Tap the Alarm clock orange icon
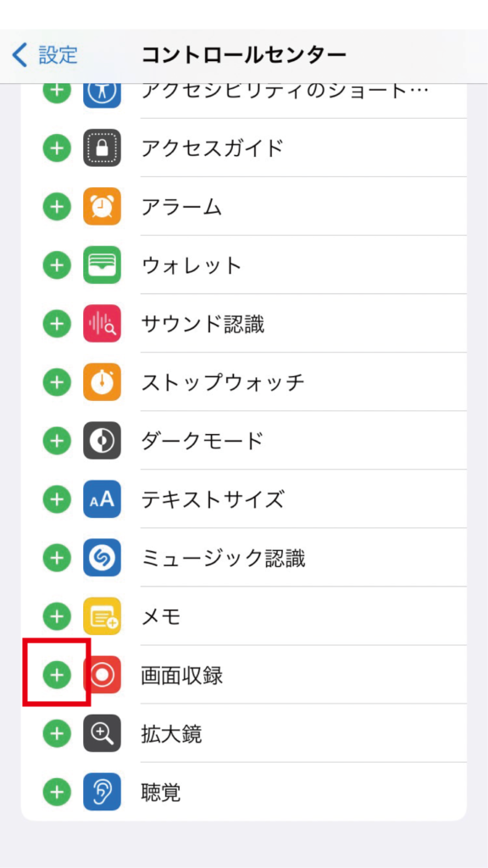Image resolution: width=488 pixels, height=868 pixels. (x=102, y=207)
